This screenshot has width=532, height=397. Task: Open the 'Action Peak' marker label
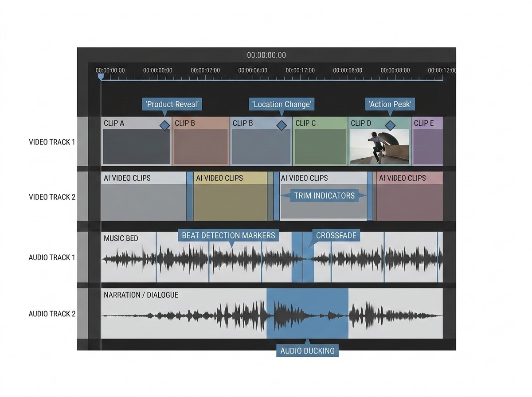tap(390, 105)
